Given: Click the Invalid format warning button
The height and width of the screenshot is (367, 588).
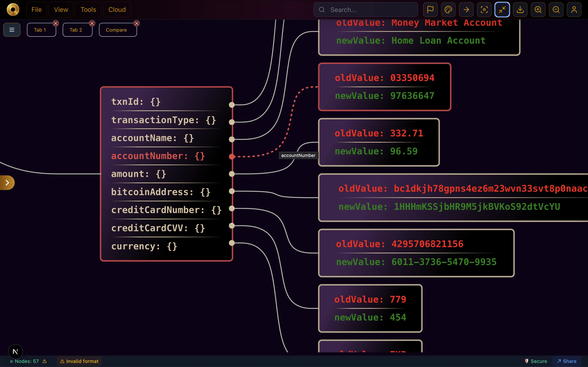Looking at the screenshot, I should tap(79, 361).
